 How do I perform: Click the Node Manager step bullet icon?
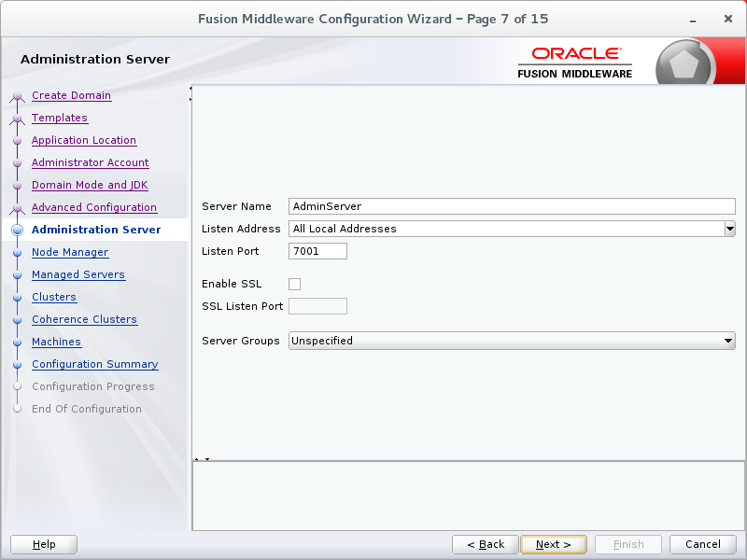[17, 253]
